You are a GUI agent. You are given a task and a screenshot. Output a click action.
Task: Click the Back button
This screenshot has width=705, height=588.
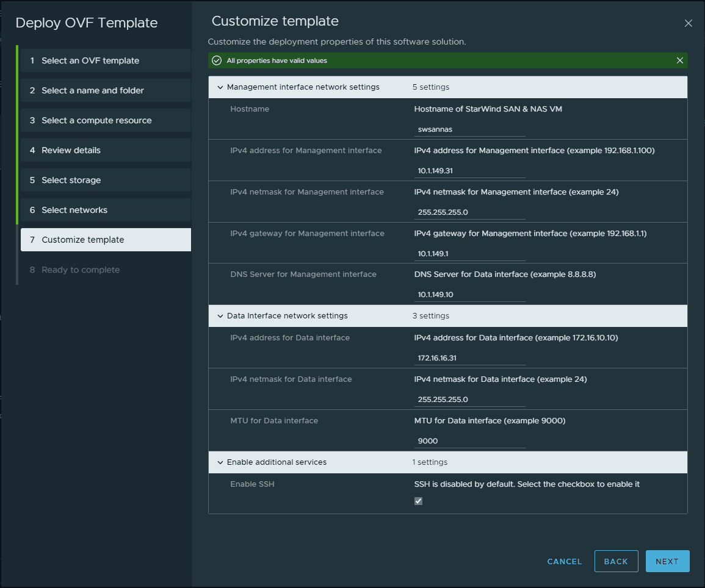[x=616, y=561]
